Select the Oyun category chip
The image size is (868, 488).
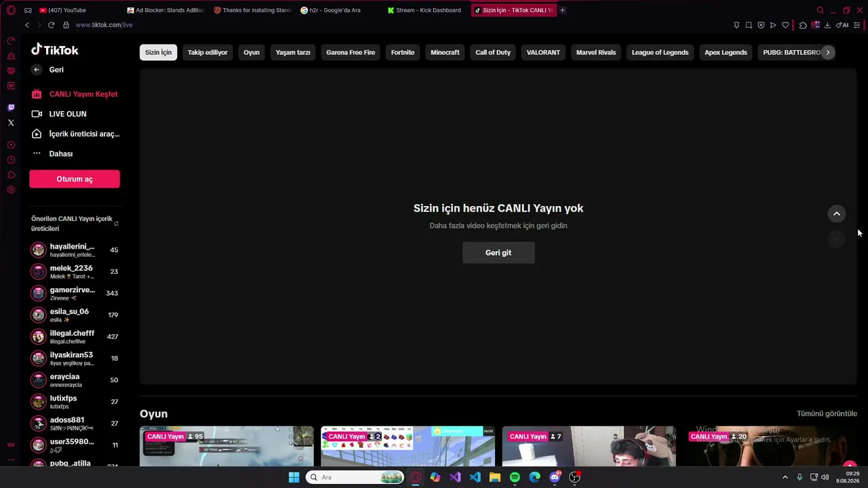pyautogui.click(x=252, y=52)
